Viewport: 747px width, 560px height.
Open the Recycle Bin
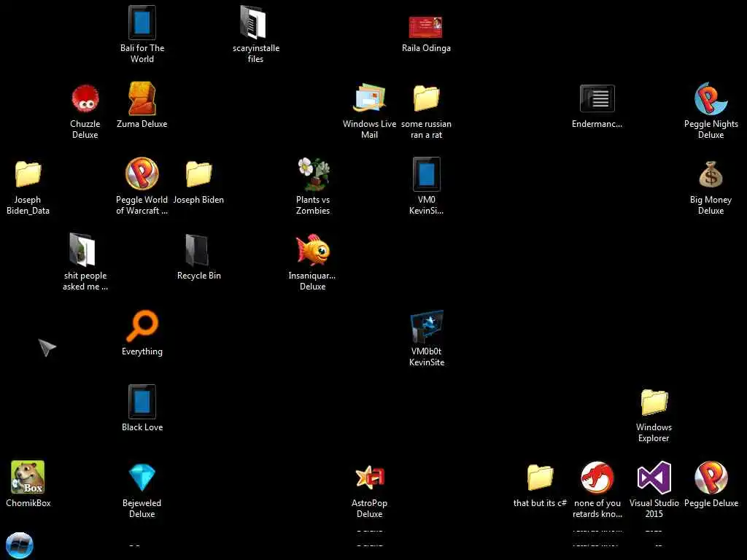point(197,249)
